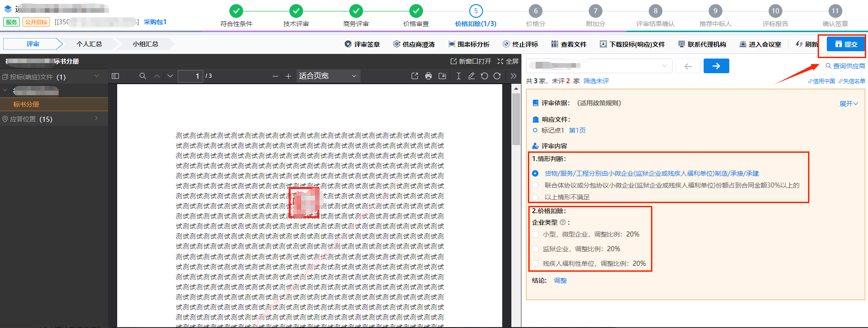Click the PDF page number field

(x=190, y=76)
